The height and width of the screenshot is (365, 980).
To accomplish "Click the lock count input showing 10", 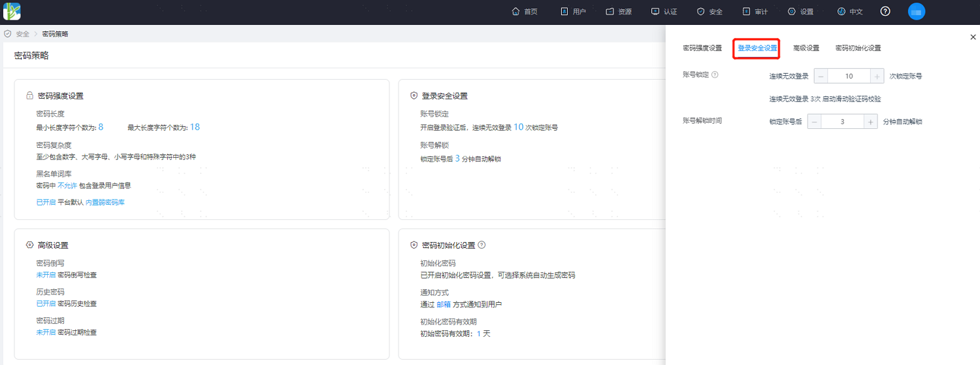I will 849,76.
